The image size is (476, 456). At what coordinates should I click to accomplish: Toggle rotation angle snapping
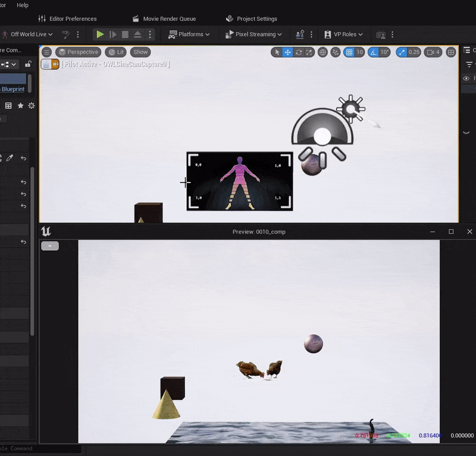pyautogui.click(x=374, y=52)
